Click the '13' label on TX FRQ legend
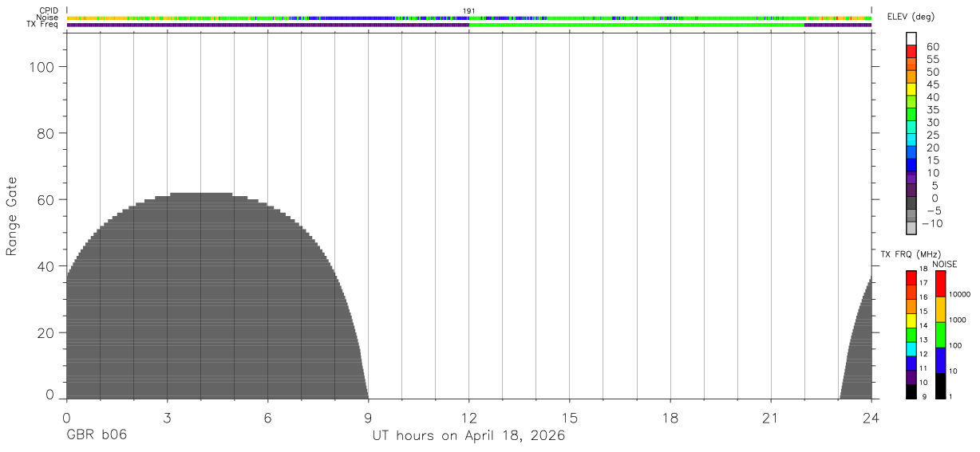Screen dimensions: 980x452 [923, 340]
